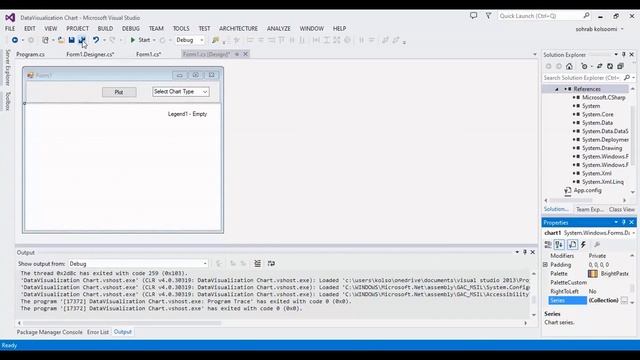Open the Server Explorer side tab
Viewport: 640px width, 360px height.
pyautogui.click(x=7, y=67)
